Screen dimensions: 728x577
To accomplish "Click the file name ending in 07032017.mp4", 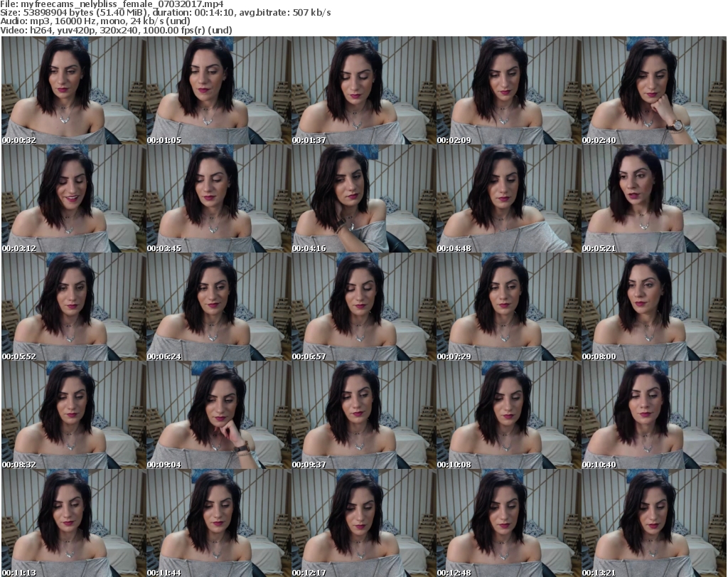I will [x=122, y=4].
